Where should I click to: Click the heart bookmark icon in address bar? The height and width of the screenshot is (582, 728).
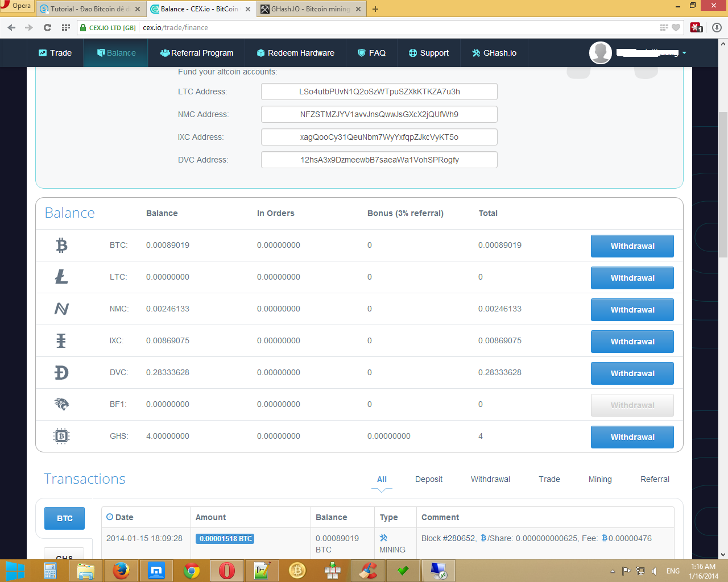tap(676, 27)
